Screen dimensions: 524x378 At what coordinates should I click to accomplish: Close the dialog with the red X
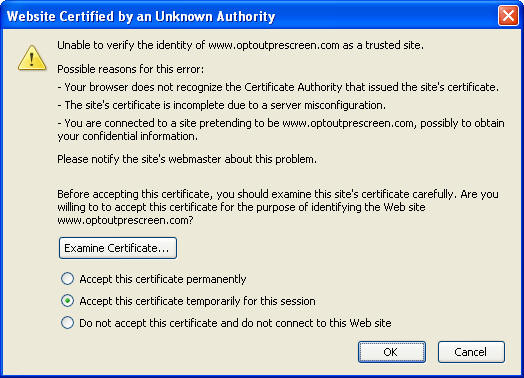point(508,16)
